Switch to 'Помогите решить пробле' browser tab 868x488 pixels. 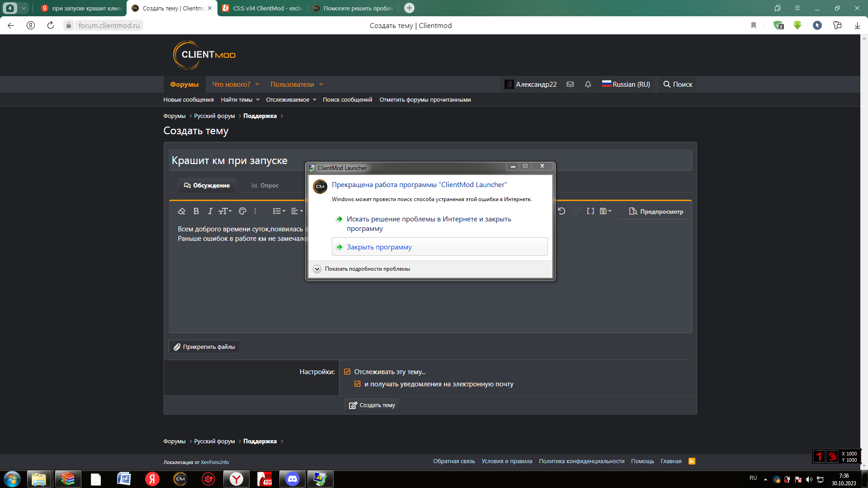(353, 8)
